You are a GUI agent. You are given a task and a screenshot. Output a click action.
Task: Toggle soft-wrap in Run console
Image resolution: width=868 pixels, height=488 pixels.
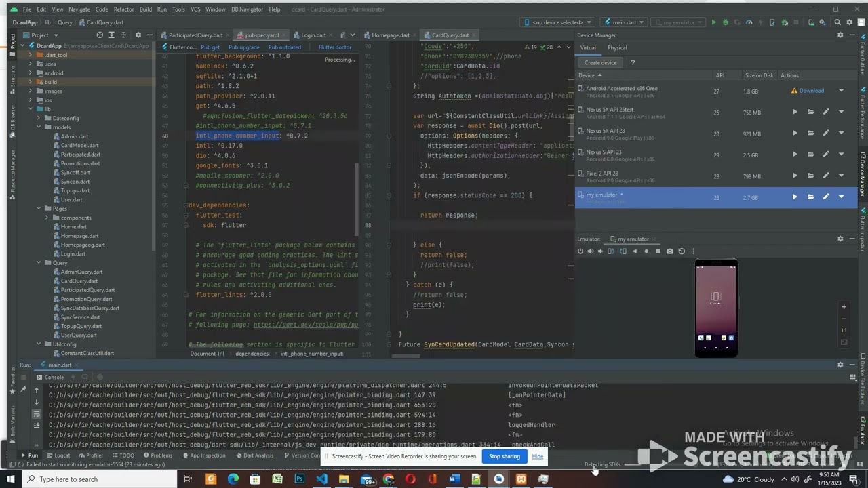tap(37, 415)
